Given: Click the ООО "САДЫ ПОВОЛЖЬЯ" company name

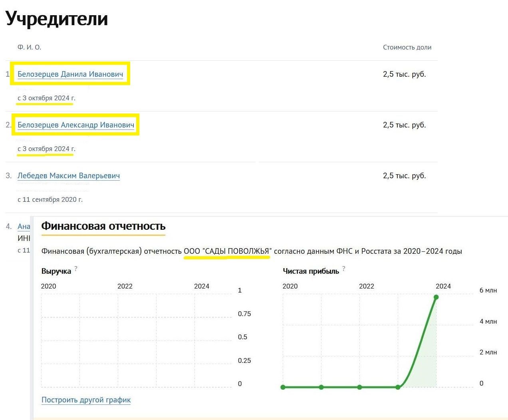Looking at the screenshot, I should (227, 251).
